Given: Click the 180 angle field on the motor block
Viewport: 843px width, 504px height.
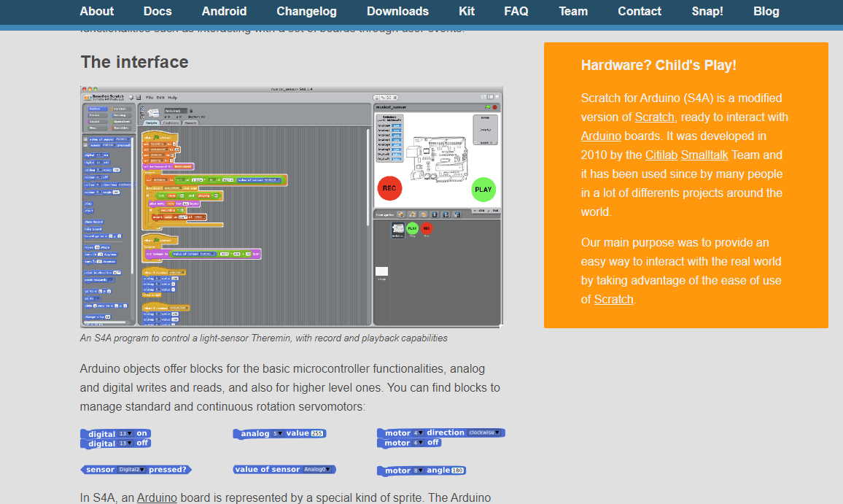Looking at the screenshot, I should (x=458, y=470).
